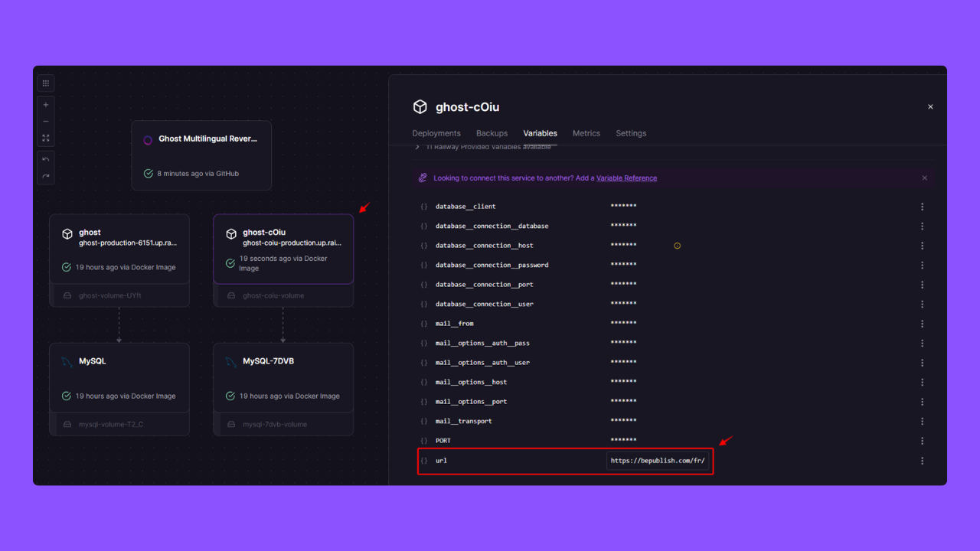Open the Settings tab of ghost-cOiu
Viewport: 980px width, 551px height.
click(631, 133)
